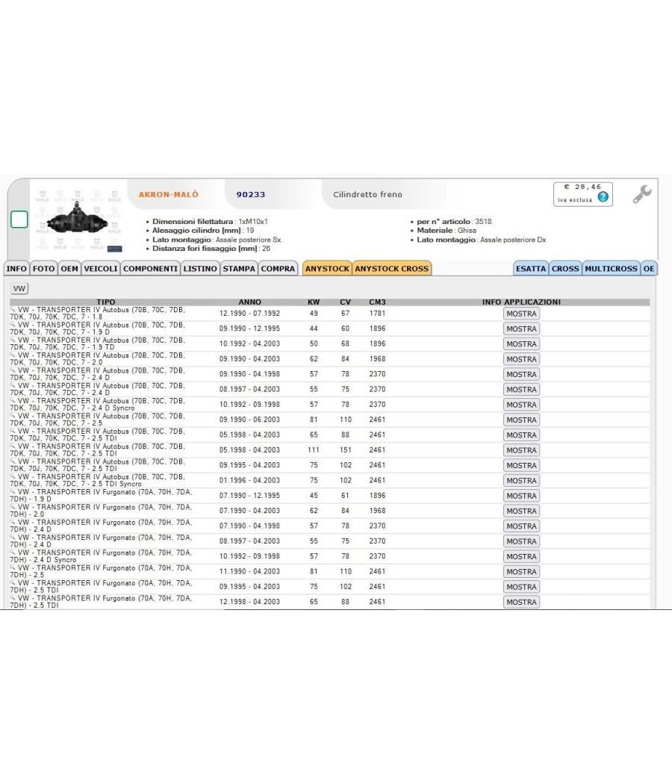The width and height of the screenshot is (672, 784).
Task: Click MOSTRA for Autobus 1.9 D row
Action: click(521, 329)
